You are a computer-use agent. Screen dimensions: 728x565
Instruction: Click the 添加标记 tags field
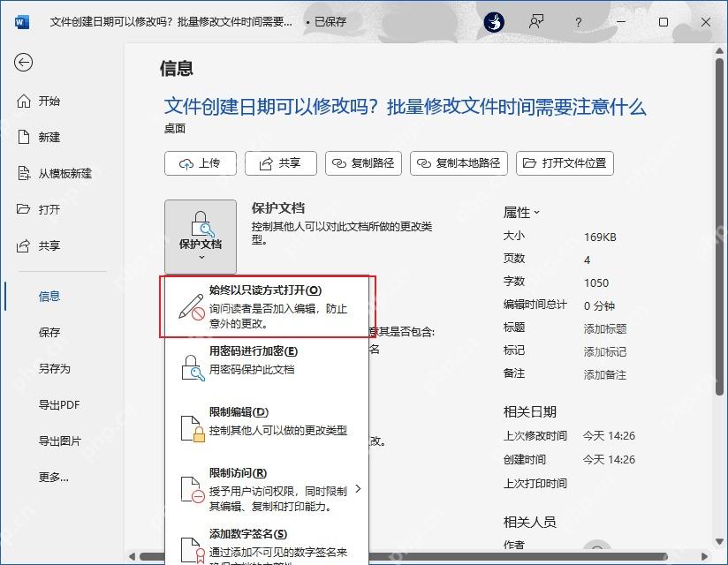(605, 352)
